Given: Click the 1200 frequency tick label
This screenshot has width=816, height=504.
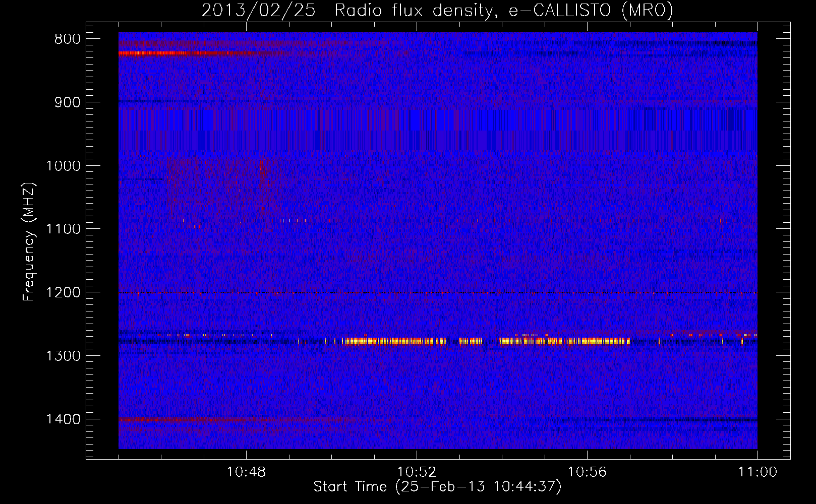Looking at the screenshot, I should [x=64, y=292].
